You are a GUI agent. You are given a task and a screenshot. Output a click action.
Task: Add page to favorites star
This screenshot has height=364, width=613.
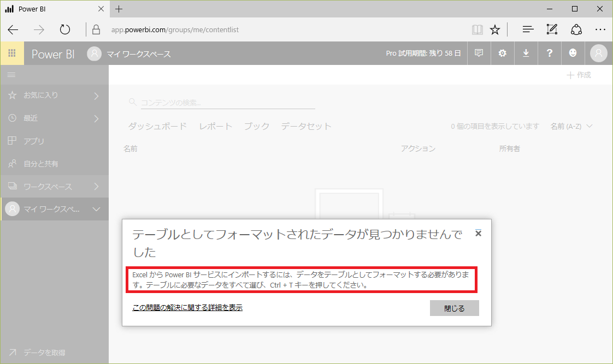[495, 29]
